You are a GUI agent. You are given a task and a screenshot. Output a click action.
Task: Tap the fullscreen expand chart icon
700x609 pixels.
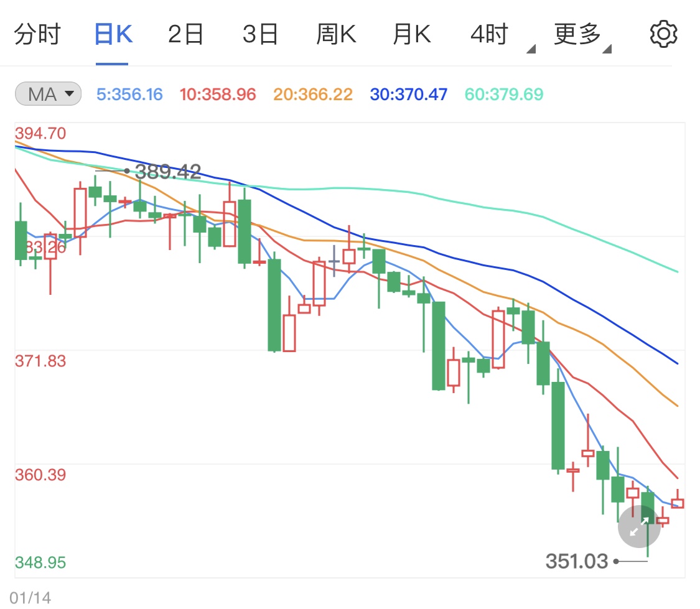639,526
